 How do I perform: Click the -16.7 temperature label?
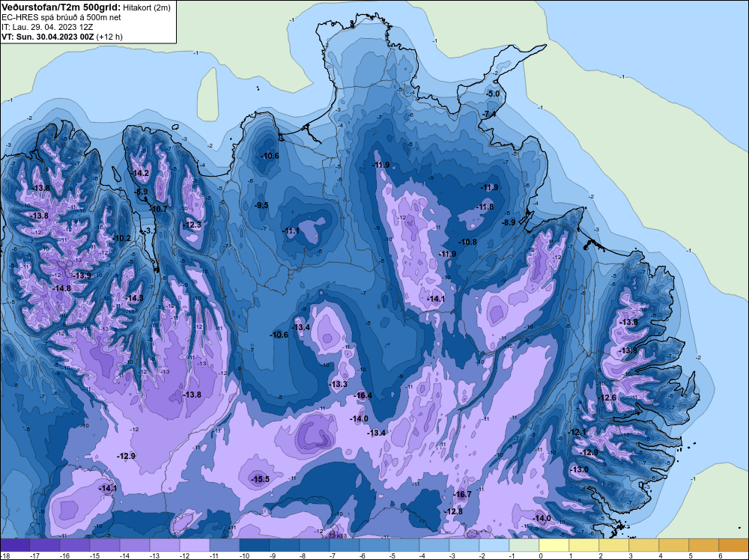click(x=463, y=494)
